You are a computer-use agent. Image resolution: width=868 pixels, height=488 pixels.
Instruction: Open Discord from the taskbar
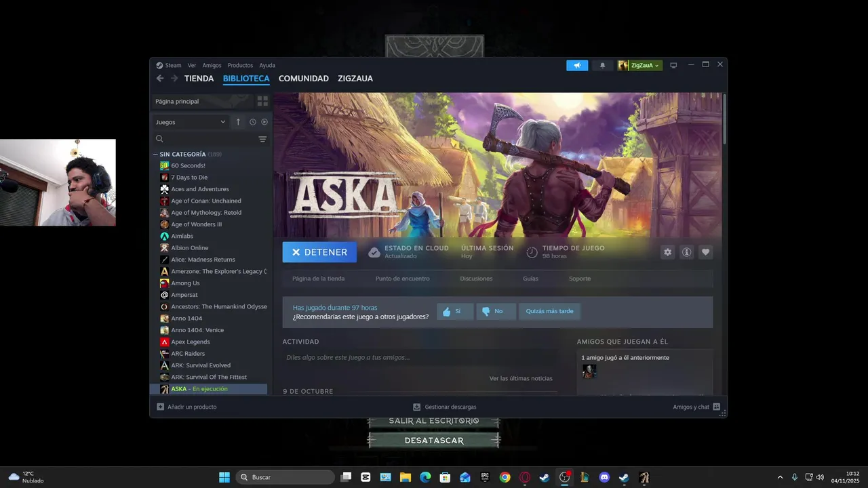(x=604, y=477)
